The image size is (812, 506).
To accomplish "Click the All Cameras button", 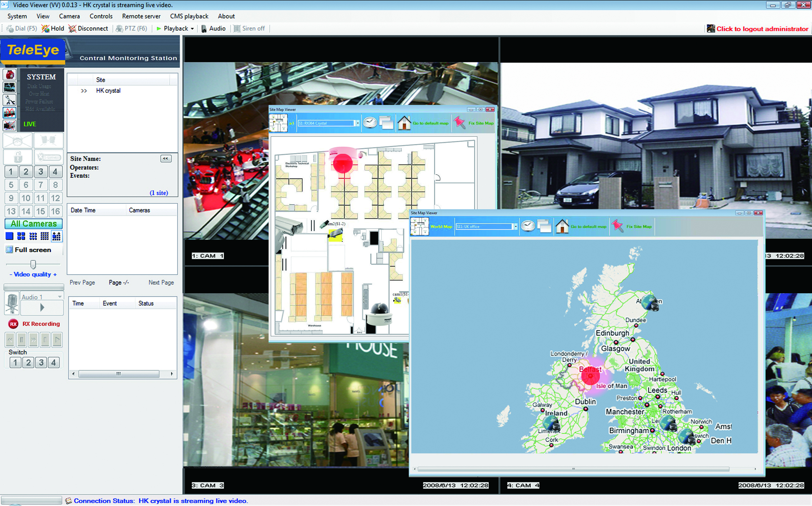I will click(33, 224).
